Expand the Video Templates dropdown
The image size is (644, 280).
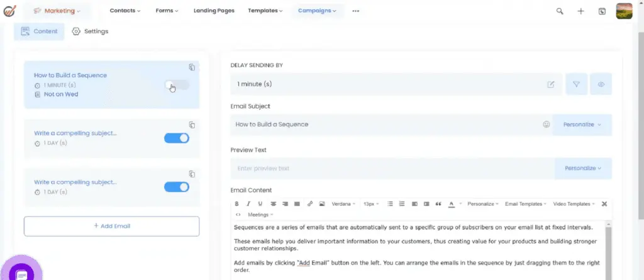coord(574,204)
